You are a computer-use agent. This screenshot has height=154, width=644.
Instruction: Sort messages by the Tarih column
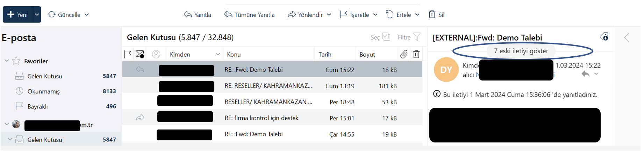pyautogui.click(x=325, y=54)
